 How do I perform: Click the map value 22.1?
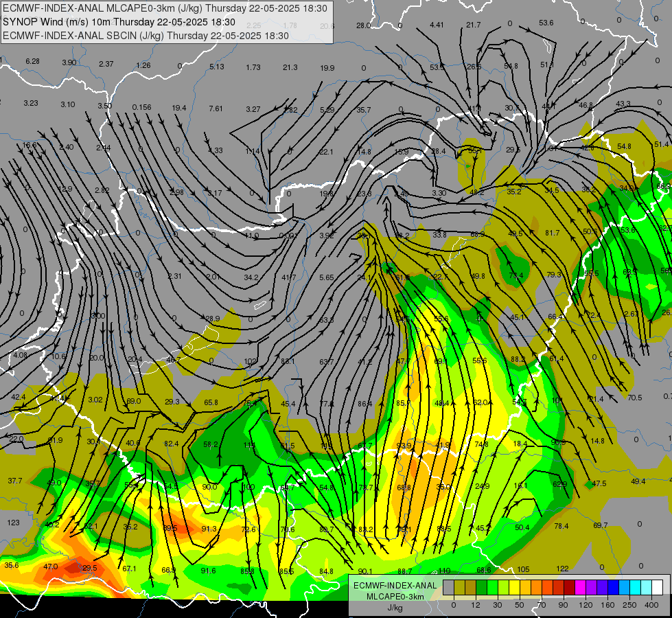click(326, 151)
